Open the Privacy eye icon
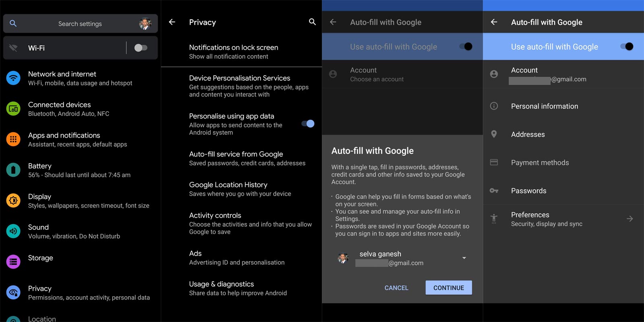Screen dimensions: 644x322 point(13,292)
